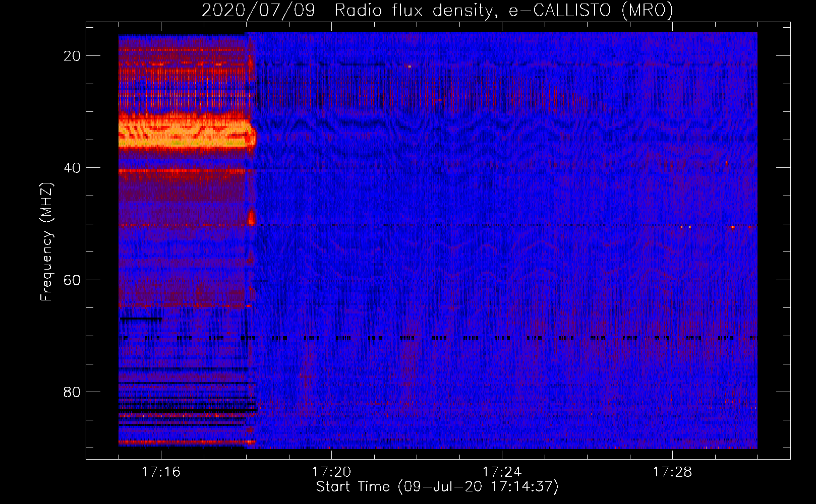This screenshot has height=504, width=816.
Task: Click the date '2020/07/09' in the title
Action: click(x=258, y=11)
